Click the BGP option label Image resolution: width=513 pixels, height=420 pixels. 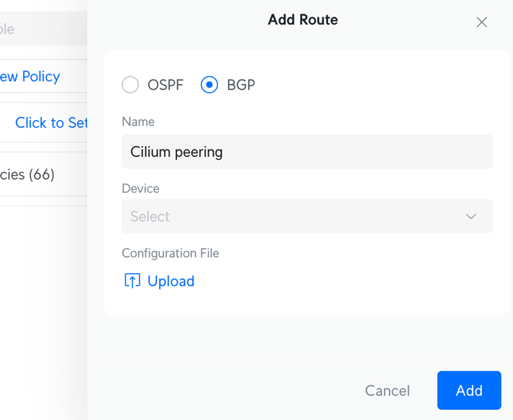click(241, 85)
